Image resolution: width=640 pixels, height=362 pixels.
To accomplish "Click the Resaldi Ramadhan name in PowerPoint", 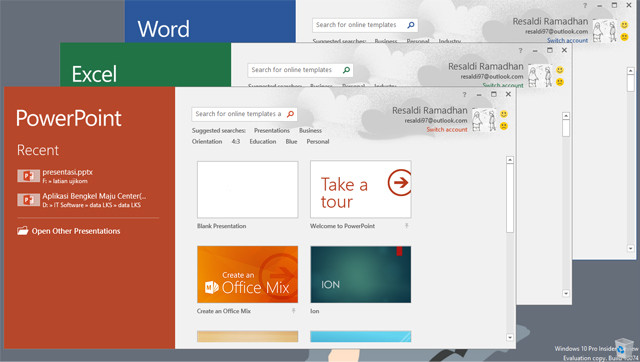I will [429, 111].
